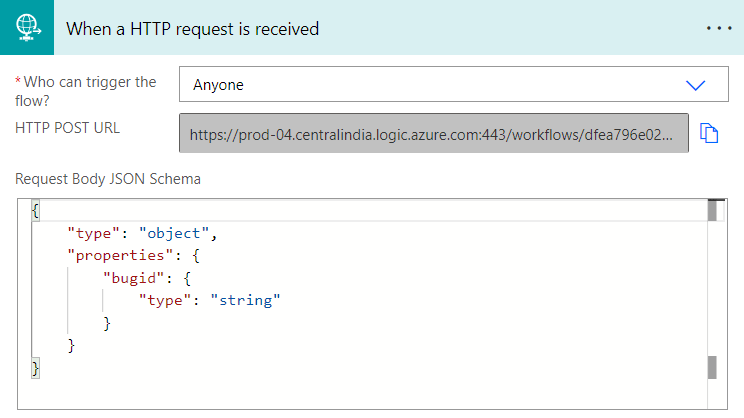Click the "properties" key in schema
The image size is (744, 418).
tap(109, 256)
